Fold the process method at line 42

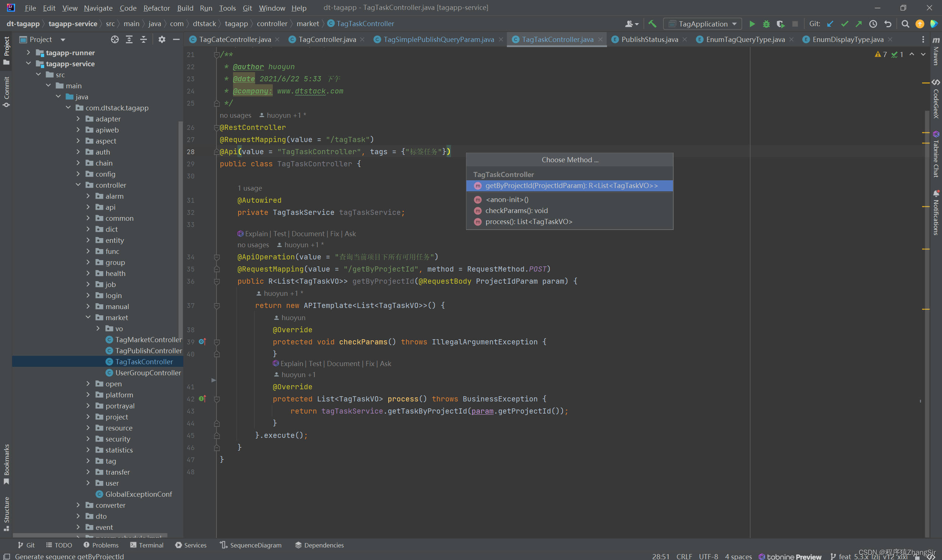click(x=217, y=399)
